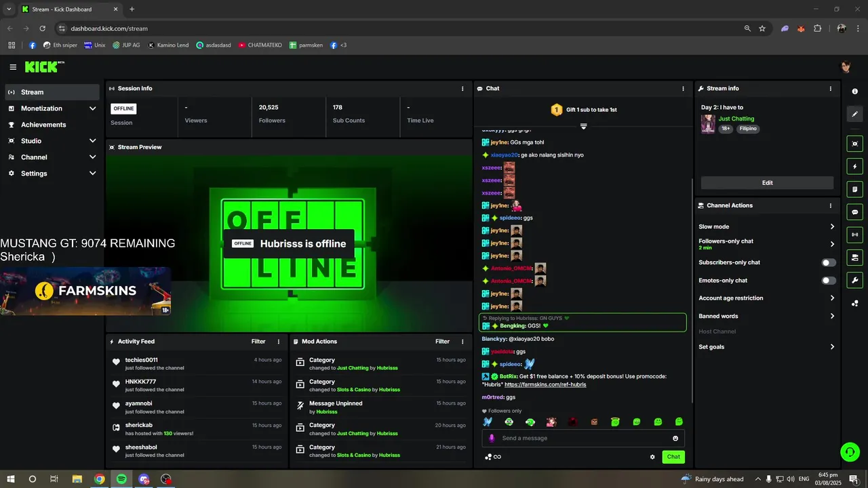Open Banned words options chevron
The height and width of the screenshot is (488, 868).
pos(832,317)
